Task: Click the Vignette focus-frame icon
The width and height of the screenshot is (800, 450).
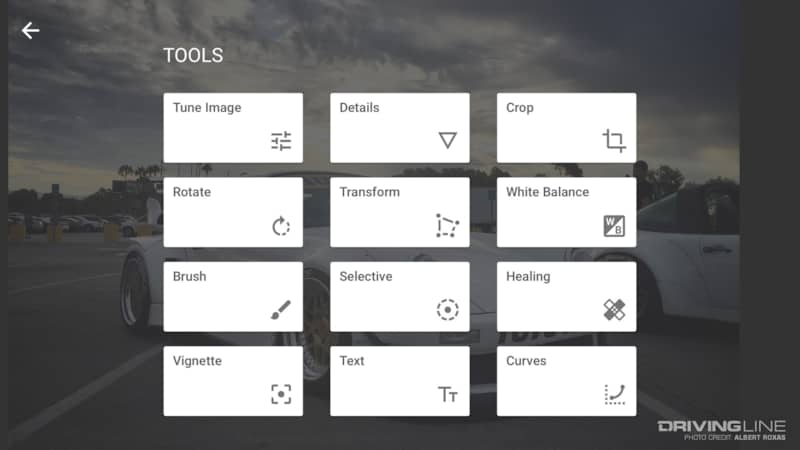Action: [x=281, y=394]
